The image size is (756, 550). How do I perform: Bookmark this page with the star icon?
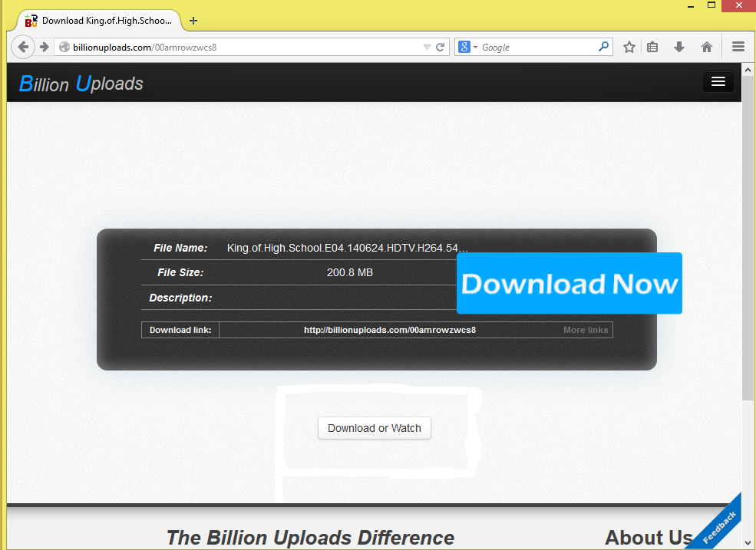[629, 47]
